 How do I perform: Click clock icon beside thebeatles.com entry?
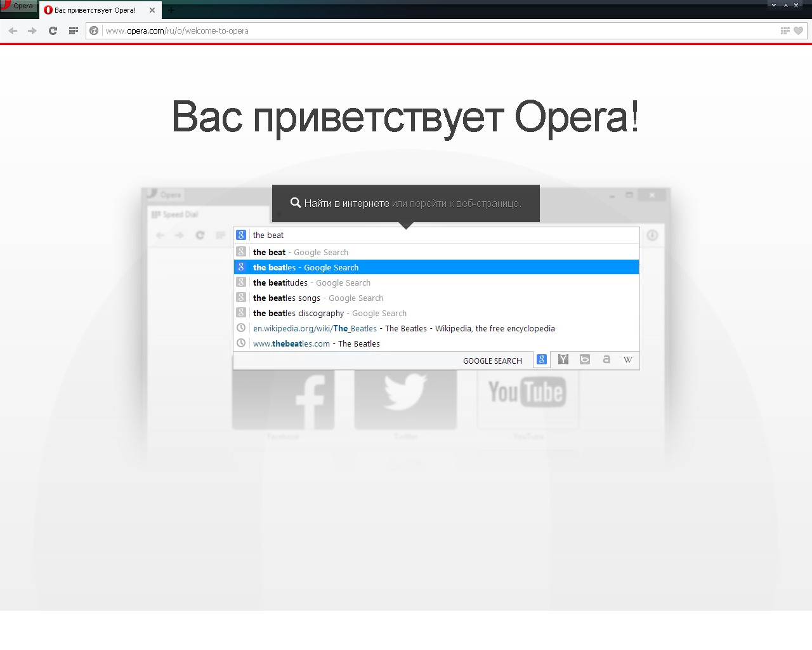241,343
